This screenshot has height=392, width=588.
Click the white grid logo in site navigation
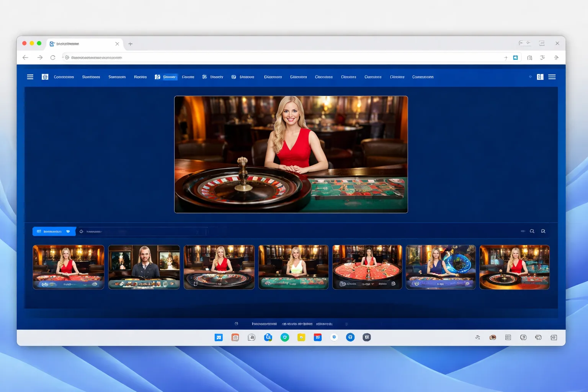point(45,77)
